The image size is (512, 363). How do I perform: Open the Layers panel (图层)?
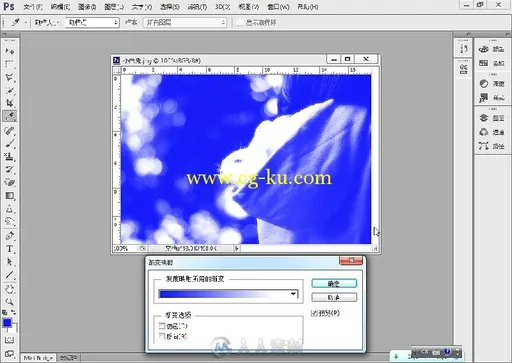(x=492, y=118)
